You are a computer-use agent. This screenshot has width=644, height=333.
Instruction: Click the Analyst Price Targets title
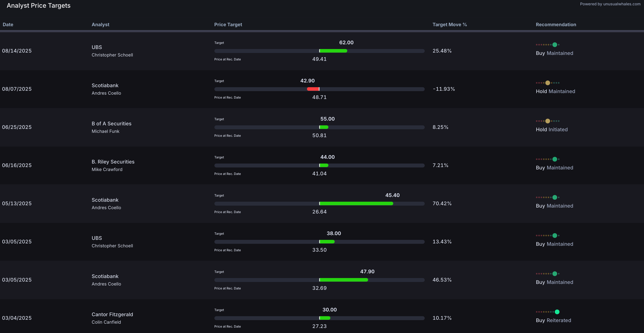click(39, 5)
